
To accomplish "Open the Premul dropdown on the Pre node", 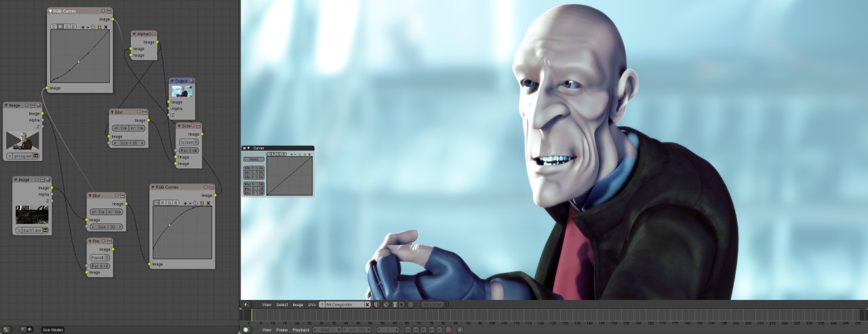I will (100, 258).
